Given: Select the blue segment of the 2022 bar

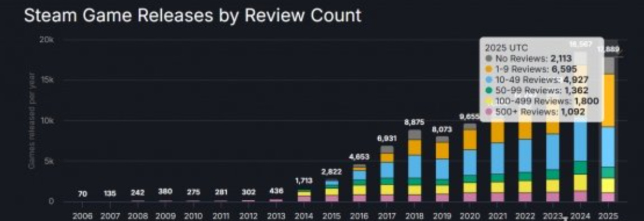Looking at the screenshot, I should coord(525,156).
